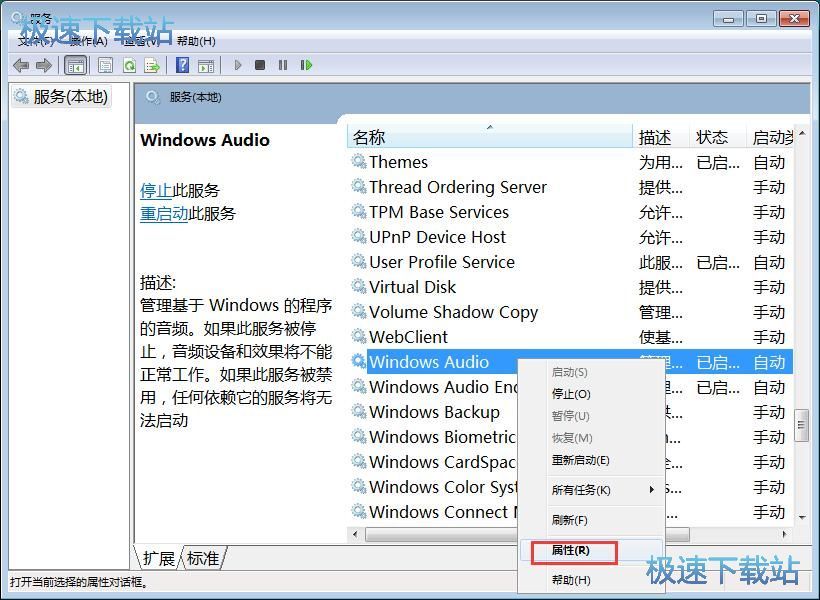The height and width of the screenshot is (600, 820).
Task: Open the 帮助(H) menu in the menu bar
Action: point(196,41)
